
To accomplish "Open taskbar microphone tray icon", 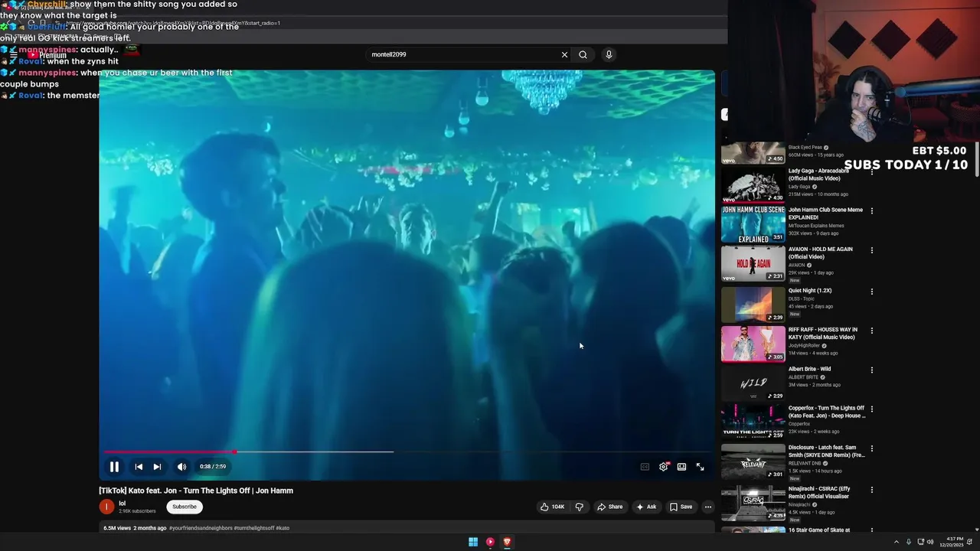I will [909, 542].
